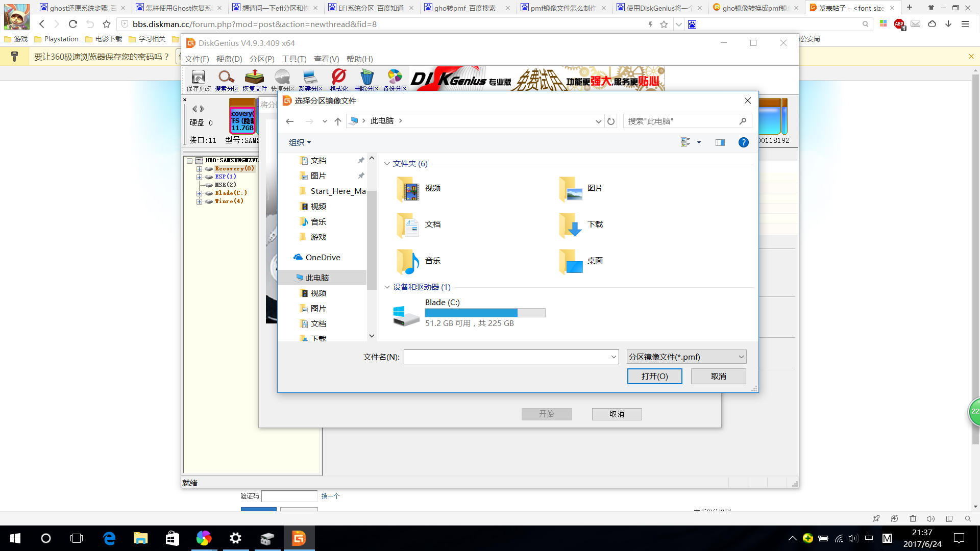
Task: Go back in the file dialog
Action: point(290,121)
